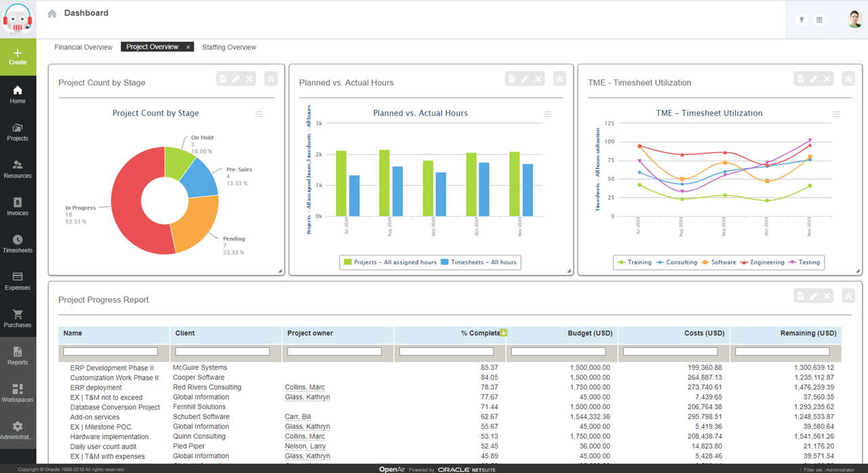The image size is (868, 473).
Task: Open document icon on Planned vs. Actual Hours
Action: pyautogui.click(x=511, y=79)
